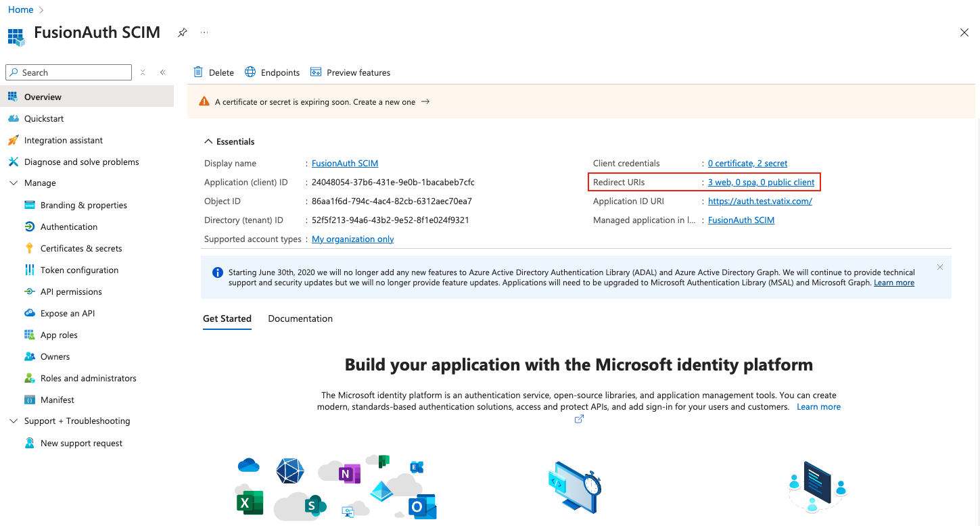
Task: Open Endpoints from the toolbar
Action: tap(272, 72)
